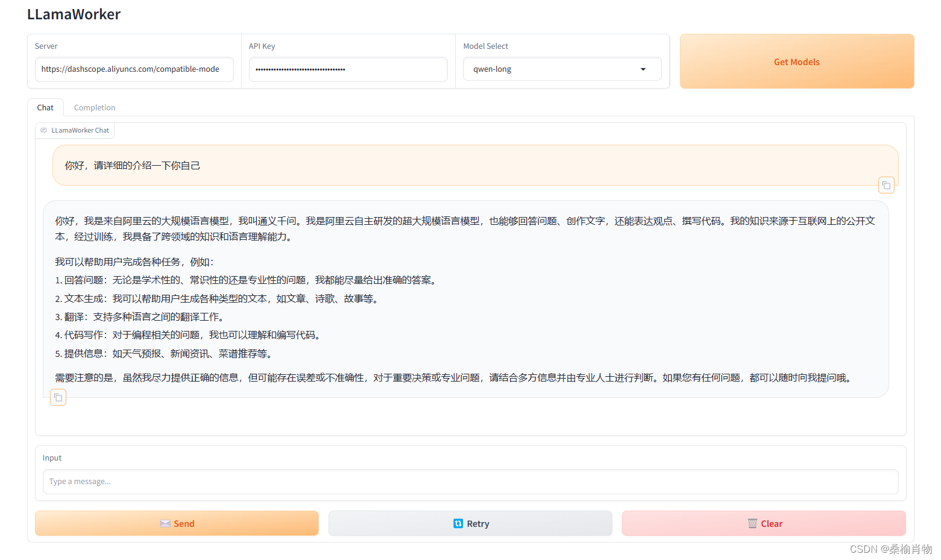Click the Get Models button

point(797,61)
